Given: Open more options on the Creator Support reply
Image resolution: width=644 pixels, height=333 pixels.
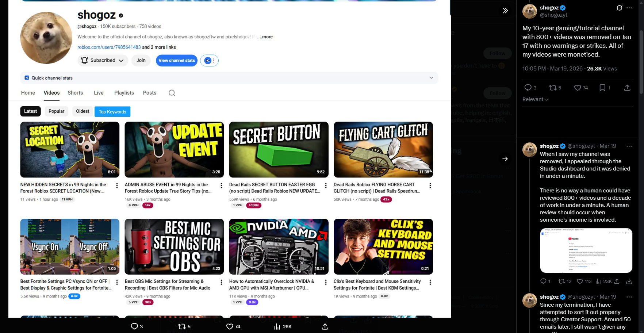Looking at the screenshot, I should click(629, 297).
